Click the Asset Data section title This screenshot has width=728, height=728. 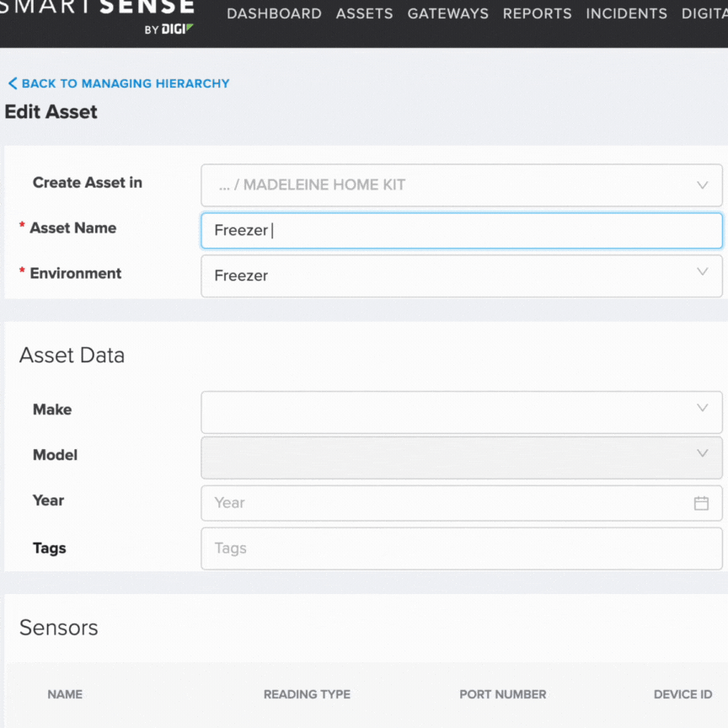click(x=72, y=356)
